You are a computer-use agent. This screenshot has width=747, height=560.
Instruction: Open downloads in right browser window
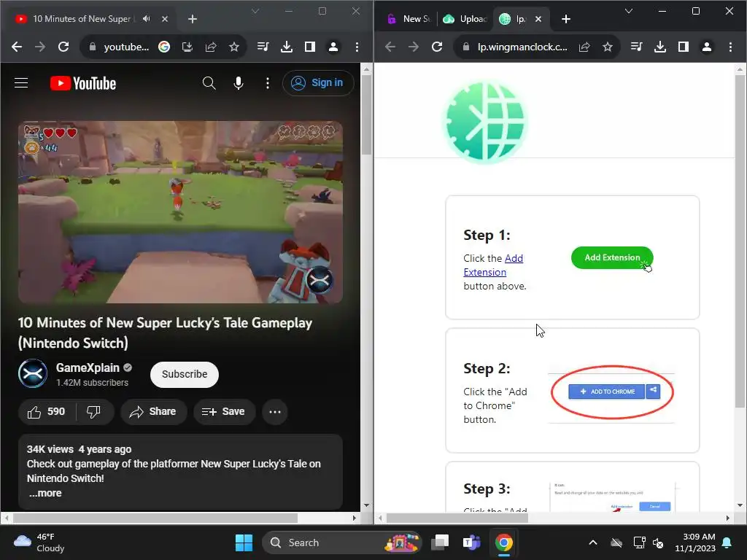click(x=659, y=47)
